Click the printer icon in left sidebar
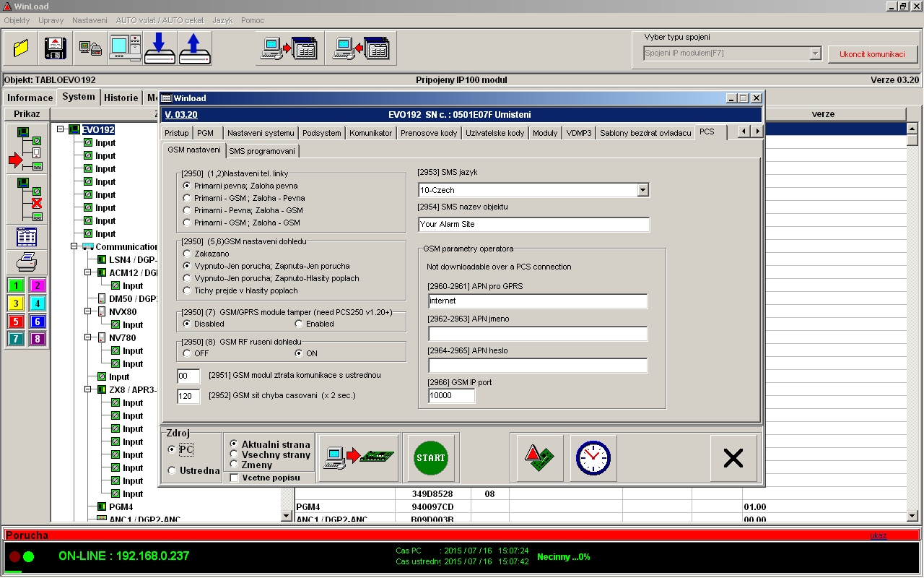Screen dimensions: 924x578 [x=27, y=262]
